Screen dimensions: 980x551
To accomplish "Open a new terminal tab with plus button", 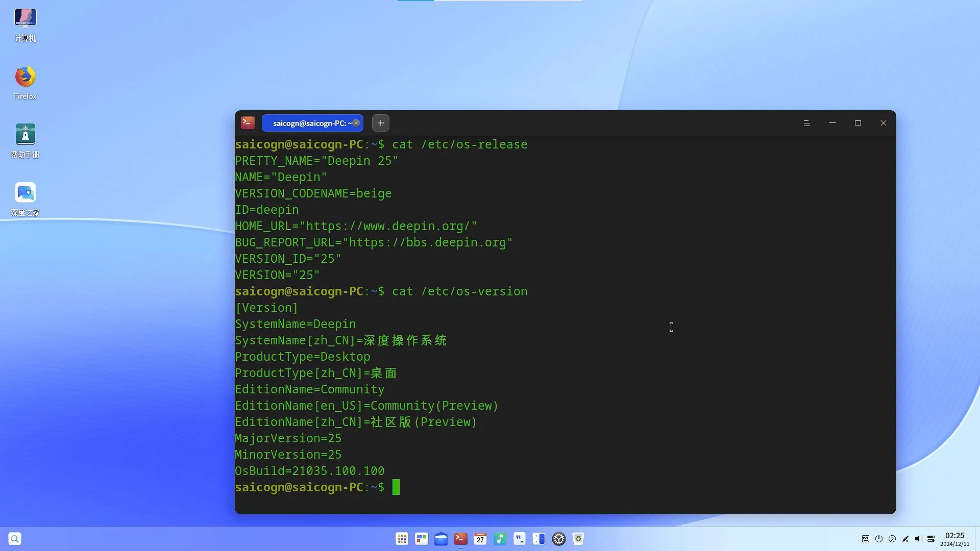I will (380, 123).
